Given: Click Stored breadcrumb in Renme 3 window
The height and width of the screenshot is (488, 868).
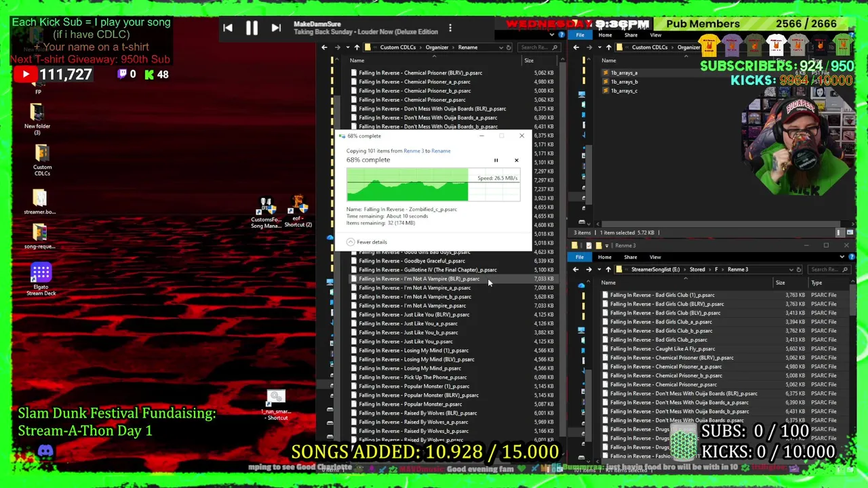Looking at the screenshot, I should [697, 270].
